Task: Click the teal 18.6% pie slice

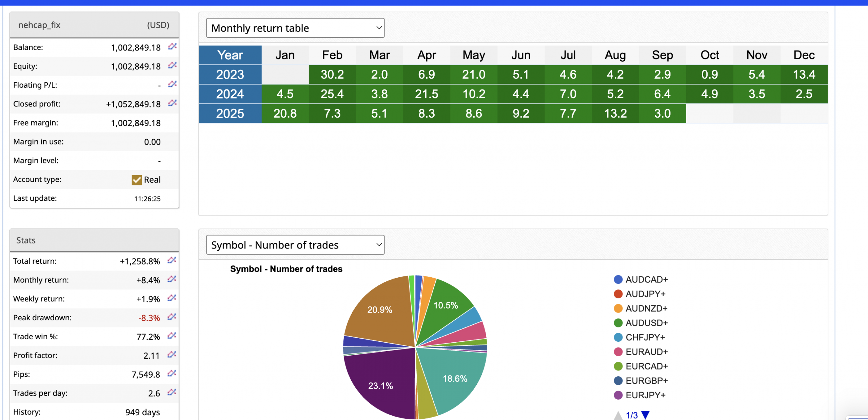Action: (x=455, y=379)
